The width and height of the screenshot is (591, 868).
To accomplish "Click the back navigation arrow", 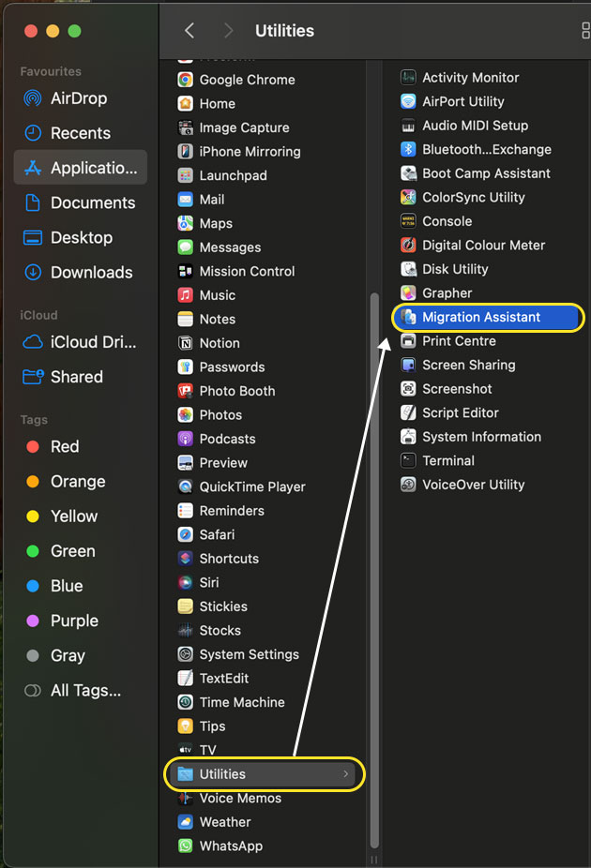I will pos(189,30).
